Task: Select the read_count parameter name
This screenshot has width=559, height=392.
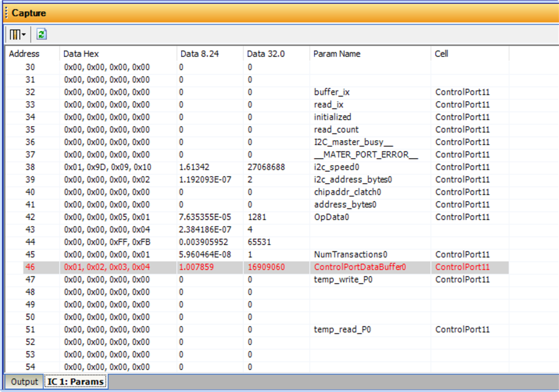Action: tap(336, 130)
